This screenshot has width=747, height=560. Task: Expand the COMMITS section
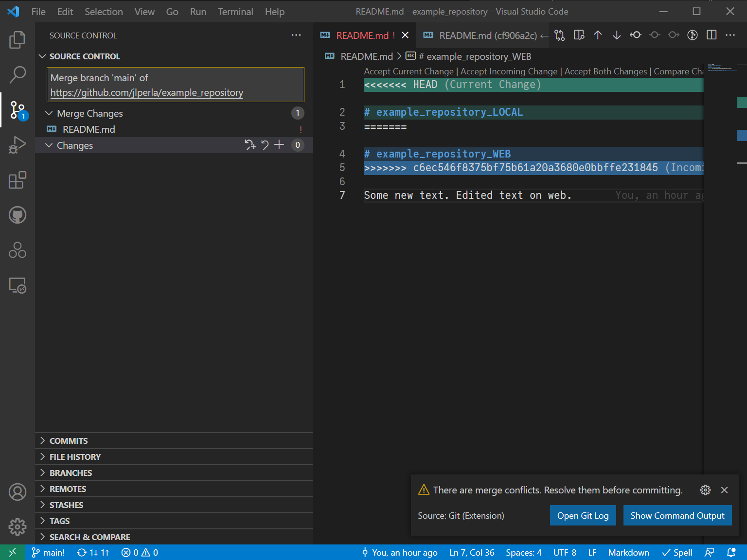[x=69, y=441]
